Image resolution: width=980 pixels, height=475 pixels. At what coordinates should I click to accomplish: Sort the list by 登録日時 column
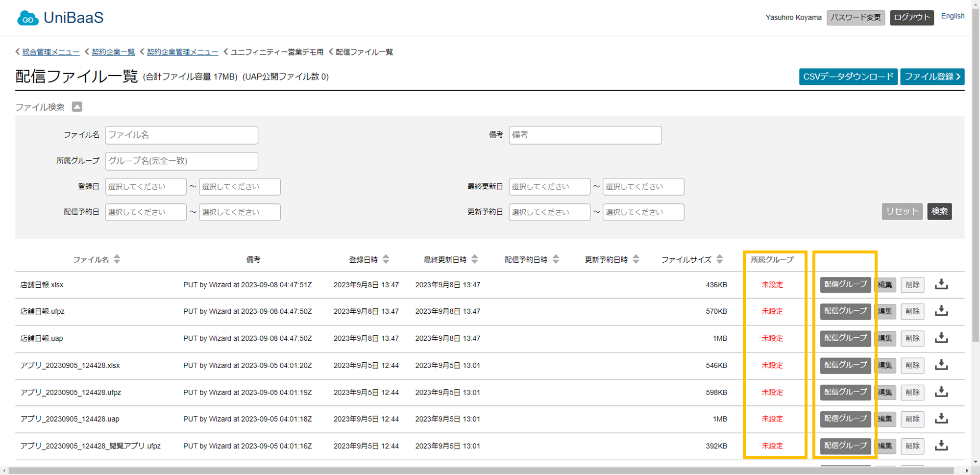[x=386, y=259]
